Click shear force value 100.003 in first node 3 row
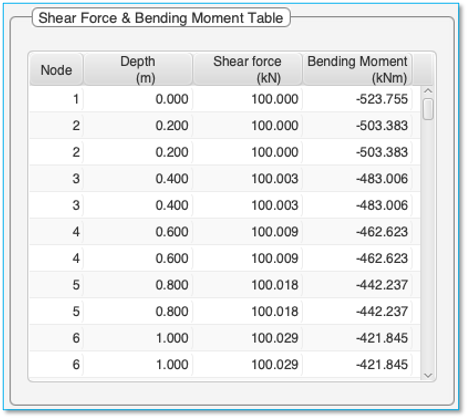468x418 pixels. pyautogui.click(x=247, y=179)
